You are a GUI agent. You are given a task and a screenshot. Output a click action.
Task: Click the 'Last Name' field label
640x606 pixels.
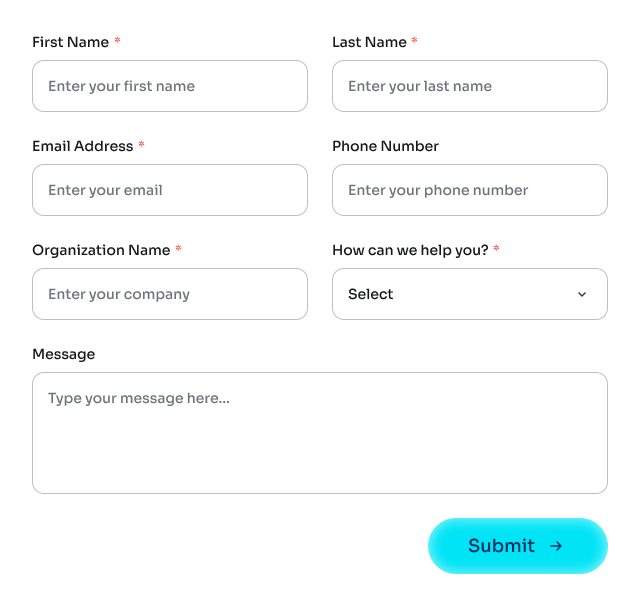click(x=369, y=42)
